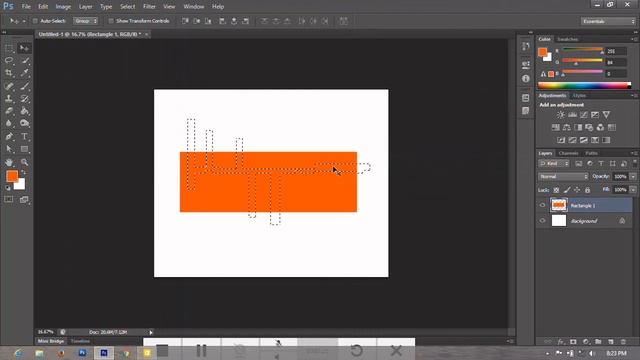Screen dimensions: 640x360
Task: Select the Pen tool
Action: (9, 136)
